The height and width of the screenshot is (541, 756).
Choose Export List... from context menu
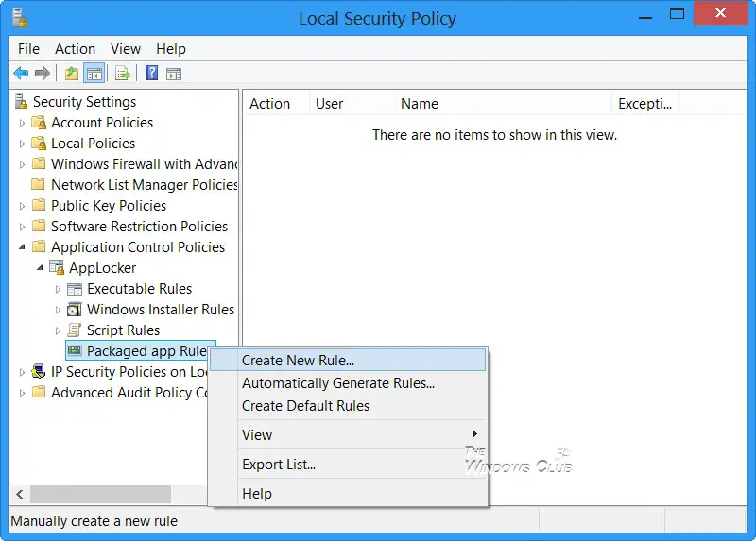tap(347, 464)
